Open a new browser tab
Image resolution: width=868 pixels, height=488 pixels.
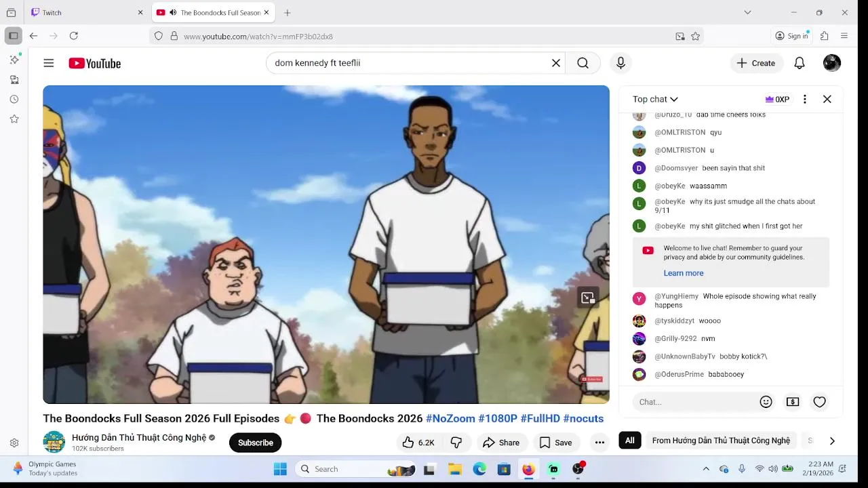tap(288, 12)
